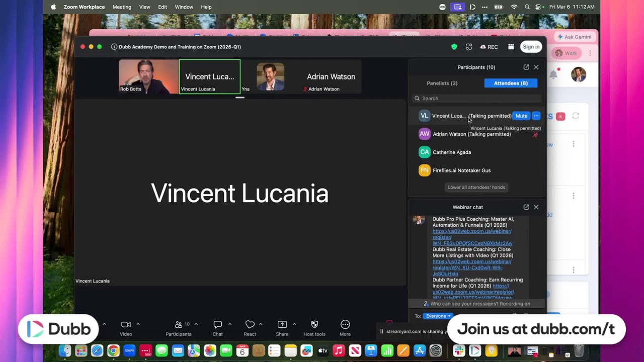
Task: Select Vincent Lucania's highlighted video tile
Action: (x=210, y=76)
